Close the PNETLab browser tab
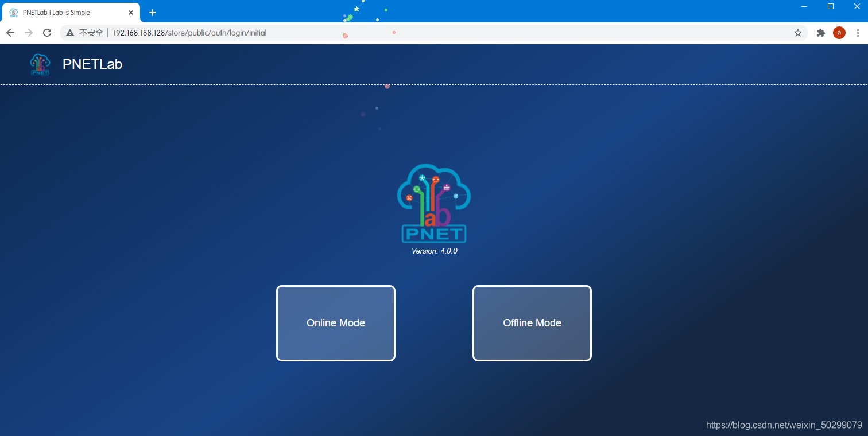 131,13
